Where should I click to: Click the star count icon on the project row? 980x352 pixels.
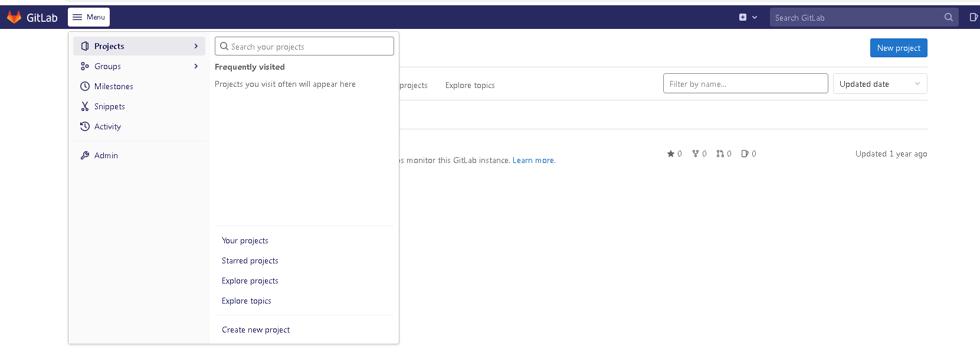point(671,154)
